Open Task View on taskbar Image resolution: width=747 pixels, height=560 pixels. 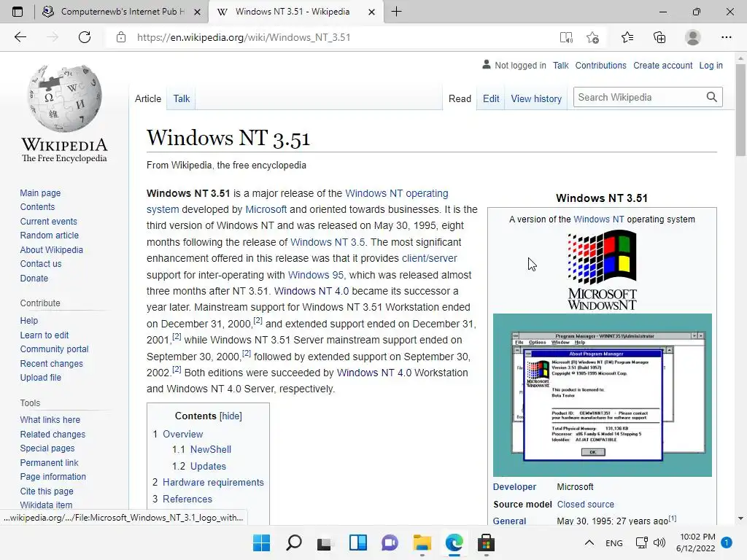(325, 543)
